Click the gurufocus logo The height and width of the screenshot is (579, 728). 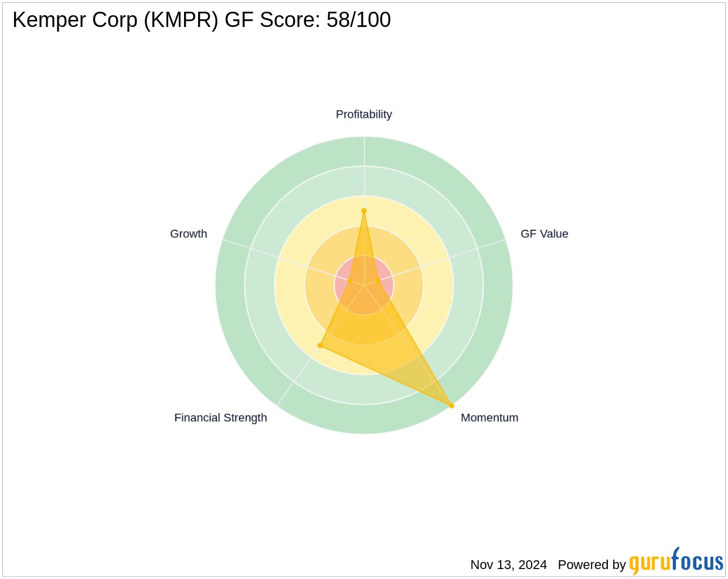[676, 561]
